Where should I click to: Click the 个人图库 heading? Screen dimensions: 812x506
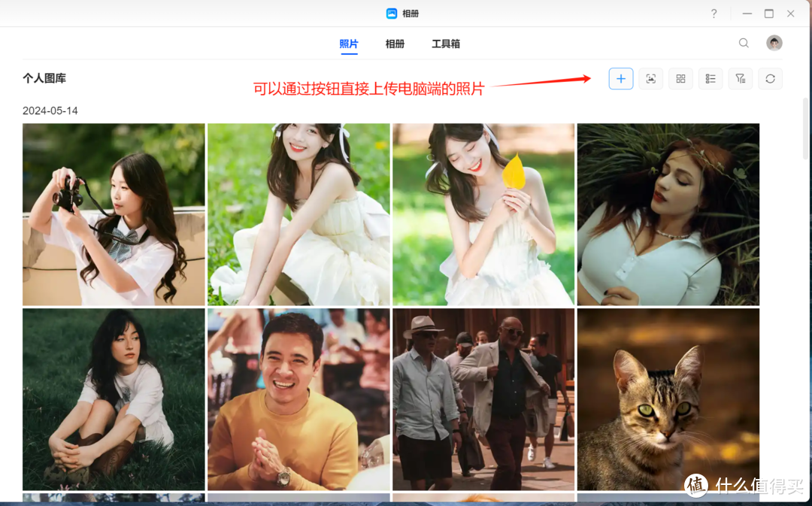click(x=44, y=77)
